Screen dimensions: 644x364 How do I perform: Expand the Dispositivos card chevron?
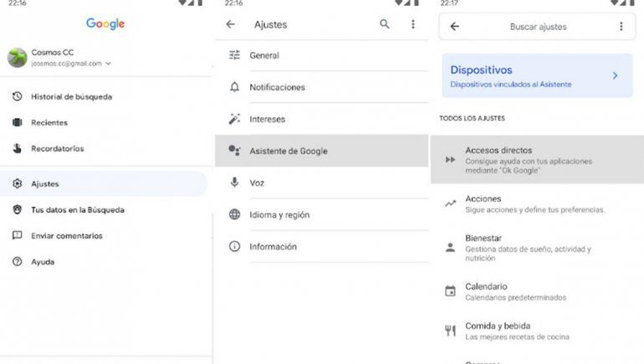615,75
